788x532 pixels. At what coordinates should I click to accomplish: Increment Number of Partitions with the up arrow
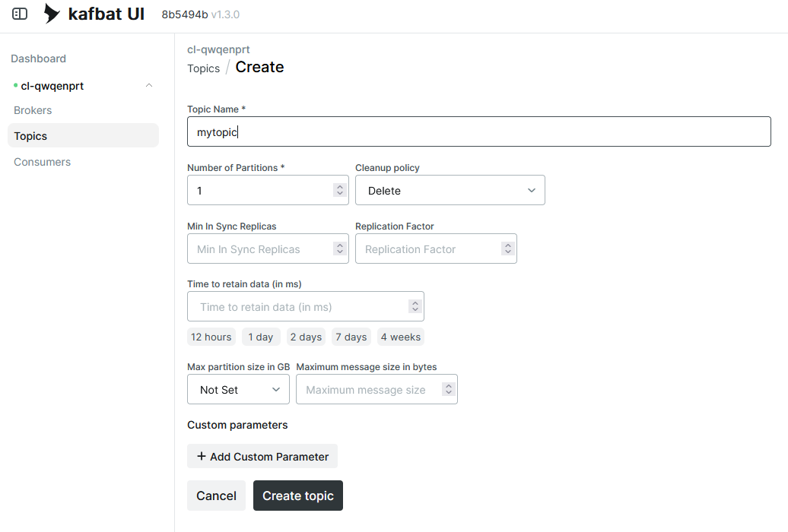click(341, 185)
